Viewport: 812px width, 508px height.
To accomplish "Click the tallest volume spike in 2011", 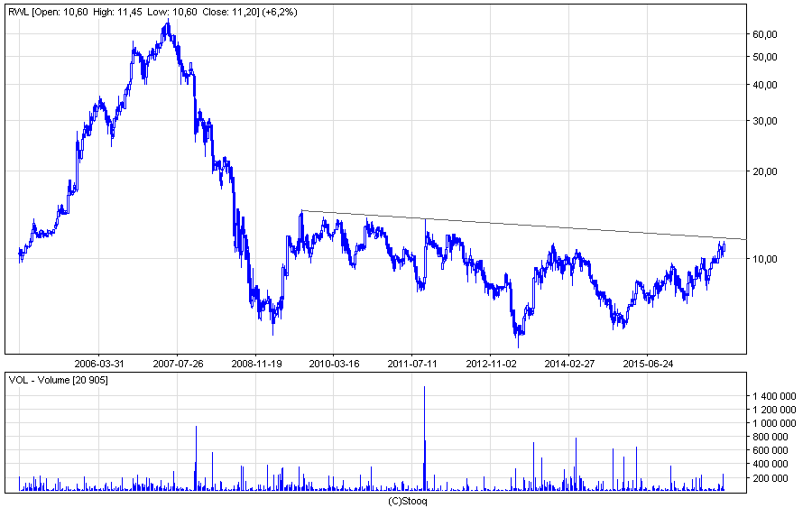I will (425, 439).
